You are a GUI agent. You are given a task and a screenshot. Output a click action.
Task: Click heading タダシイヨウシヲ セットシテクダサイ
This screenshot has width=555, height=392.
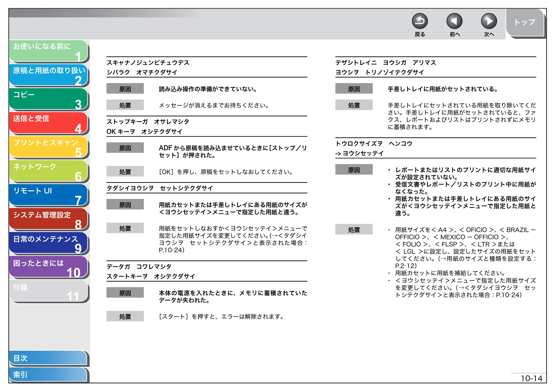point(160,188)
